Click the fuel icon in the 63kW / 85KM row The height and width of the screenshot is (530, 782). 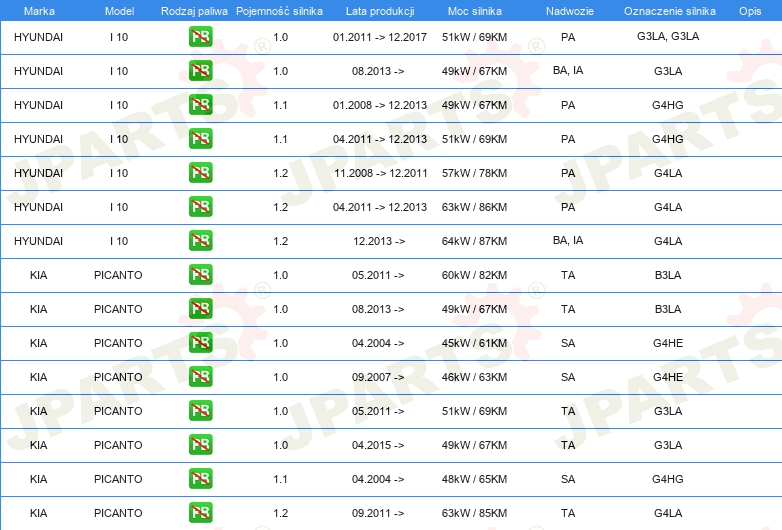click(x=200, y=512)
